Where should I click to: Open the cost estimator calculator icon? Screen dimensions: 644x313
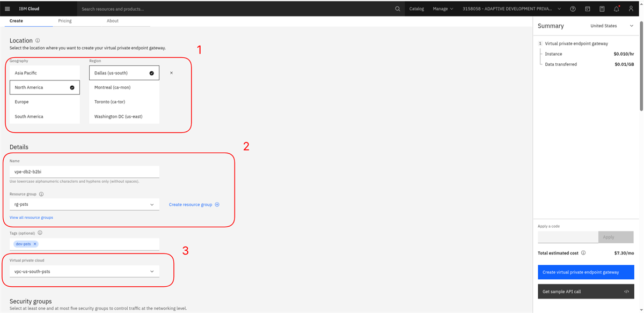tap(602, 9)
